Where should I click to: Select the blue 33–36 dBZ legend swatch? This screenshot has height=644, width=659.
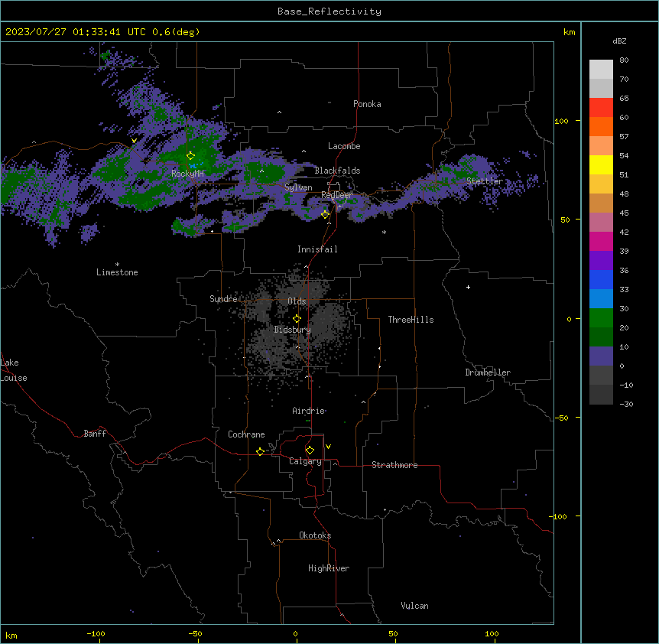tap(601, 279)
